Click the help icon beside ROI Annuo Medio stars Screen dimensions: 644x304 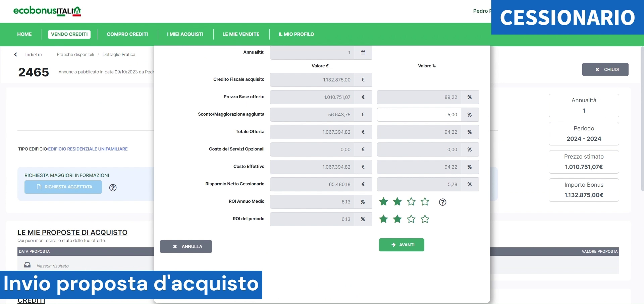point(442,202)
